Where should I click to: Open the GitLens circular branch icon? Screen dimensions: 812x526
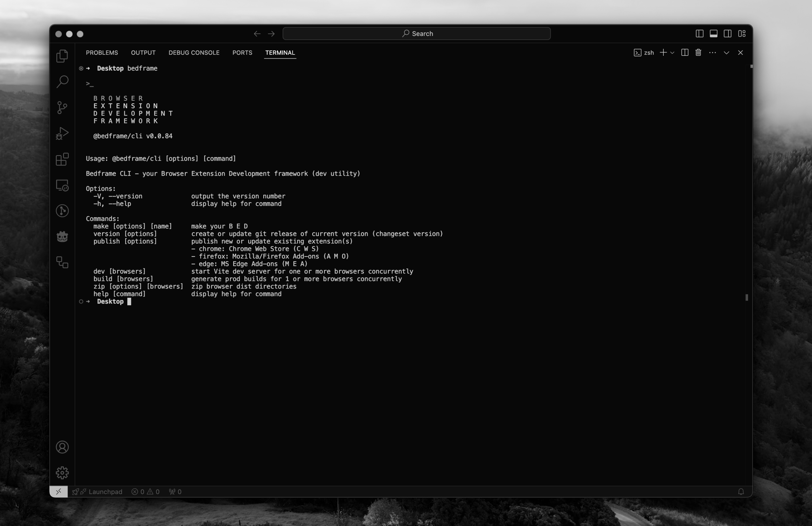[62, 211]
